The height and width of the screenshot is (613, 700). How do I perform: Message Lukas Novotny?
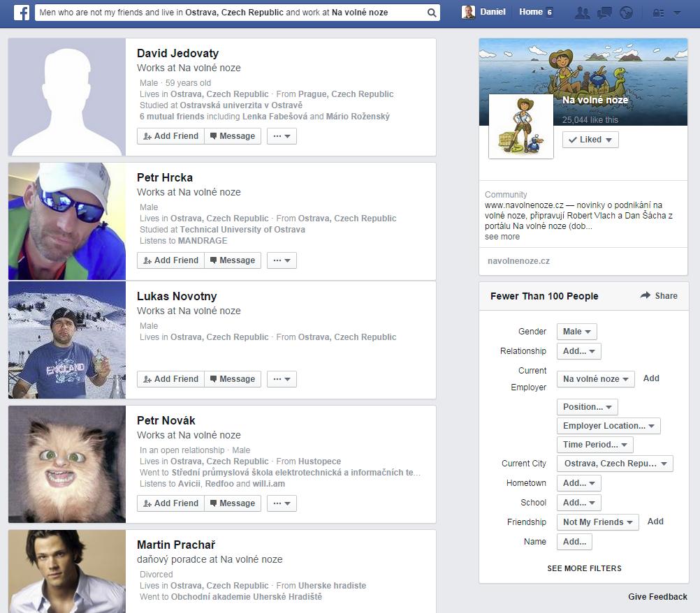(233, 379)
